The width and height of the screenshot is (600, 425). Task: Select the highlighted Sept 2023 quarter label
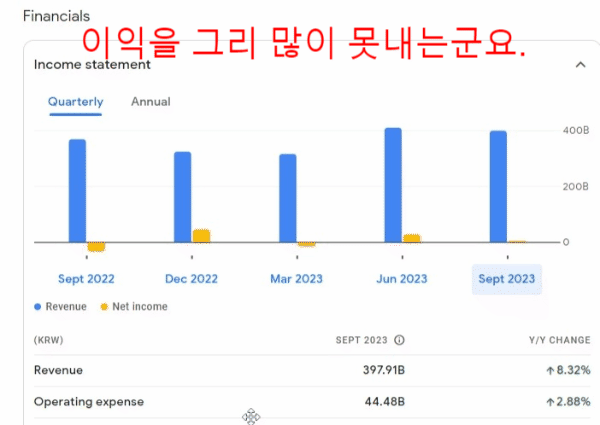pos(507,279)
